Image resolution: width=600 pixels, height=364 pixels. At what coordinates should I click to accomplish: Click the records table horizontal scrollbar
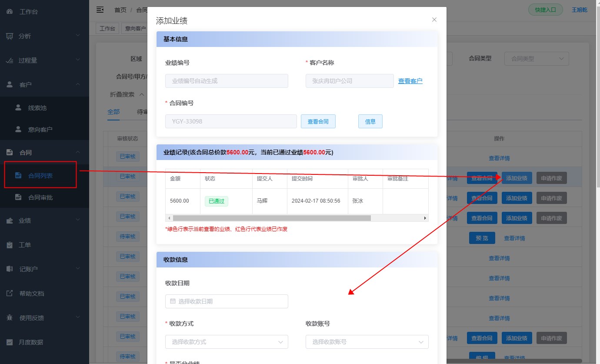coord(272,218)
